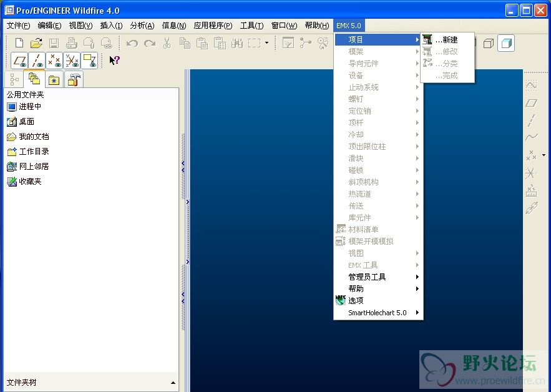Click the sketch window icon in top toolbar

[x=288, y=43]
